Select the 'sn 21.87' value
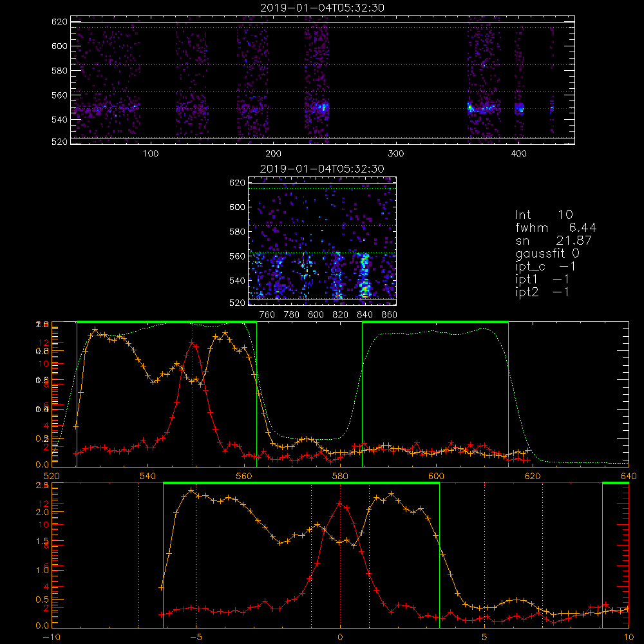Image resolution: width=644 pixels, height=644 pixels. pos(553,240)
